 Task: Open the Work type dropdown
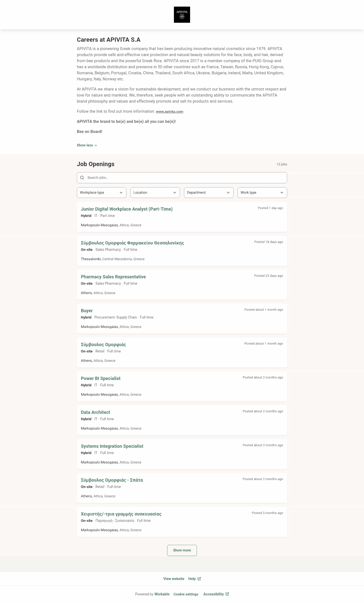(x=262, y=193)
